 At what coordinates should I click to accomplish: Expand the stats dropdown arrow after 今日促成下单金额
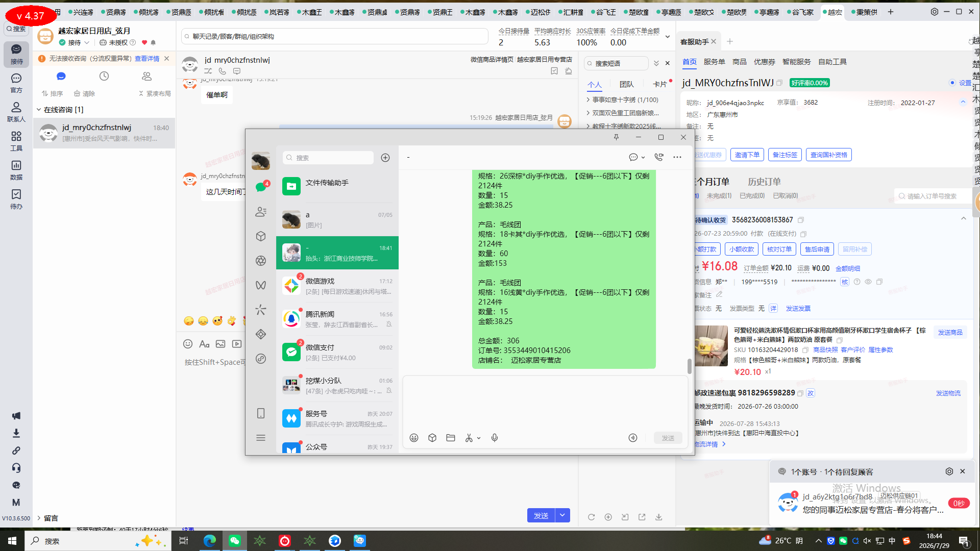tap(667, 37)
